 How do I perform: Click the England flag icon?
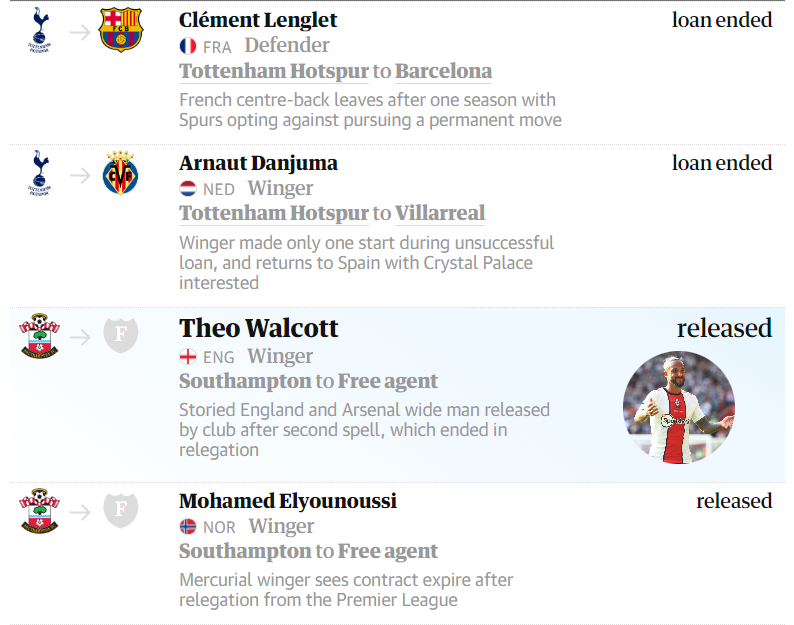(x=188, y=357)
